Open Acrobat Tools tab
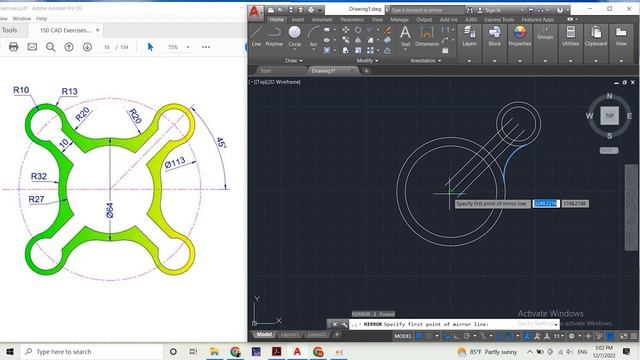 pos(9,30)
